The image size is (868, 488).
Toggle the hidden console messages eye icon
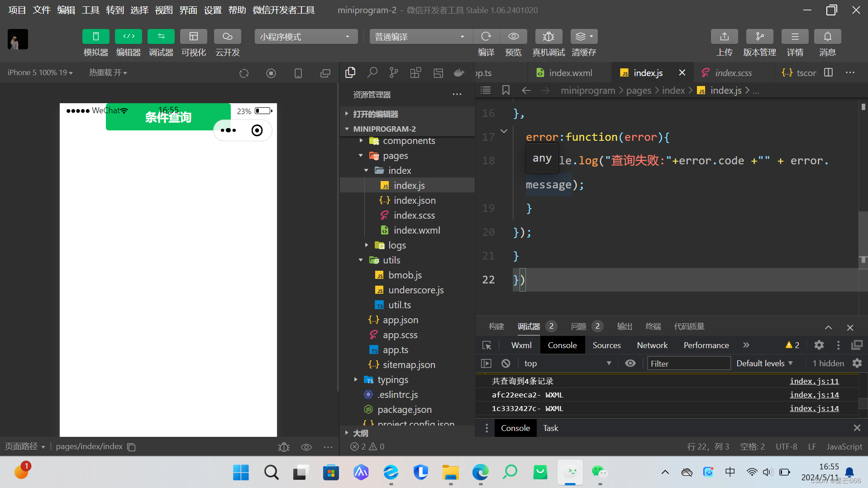(x=630, y=363)
